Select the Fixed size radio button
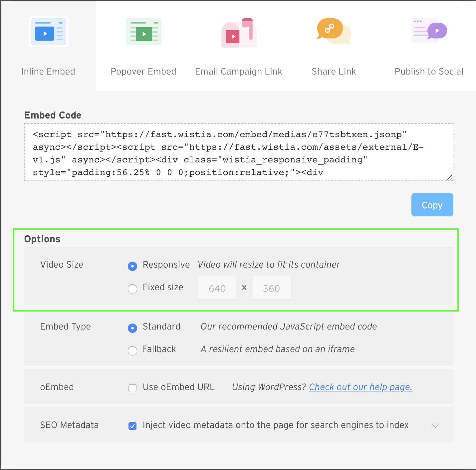Screen dimensions: 476x470 click(x=132, y=289)
